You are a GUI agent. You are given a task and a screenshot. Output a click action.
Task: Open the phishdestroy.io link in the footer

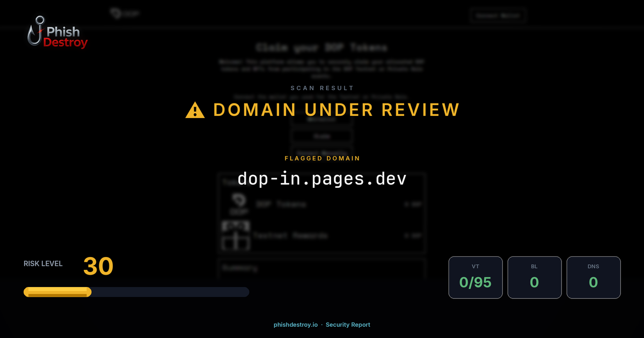click(x=295, y=325)
